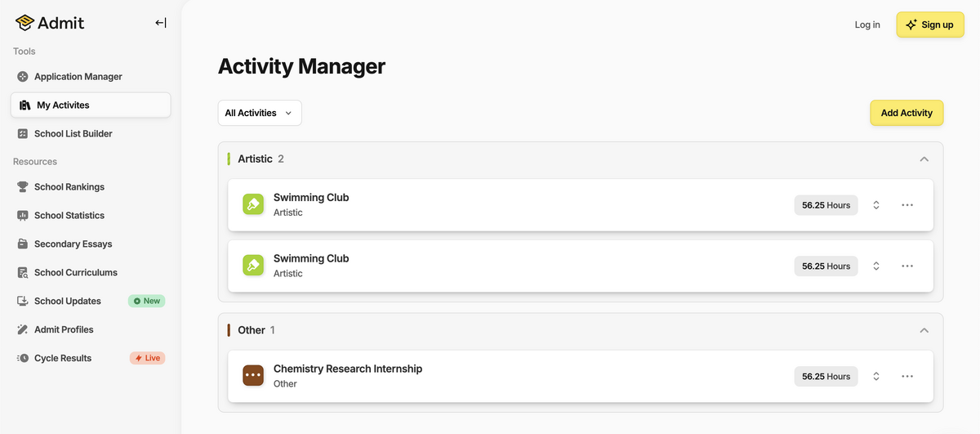Click the Admit graduation cap logo
Screen dimensions: 980x434
pos(24,23)
